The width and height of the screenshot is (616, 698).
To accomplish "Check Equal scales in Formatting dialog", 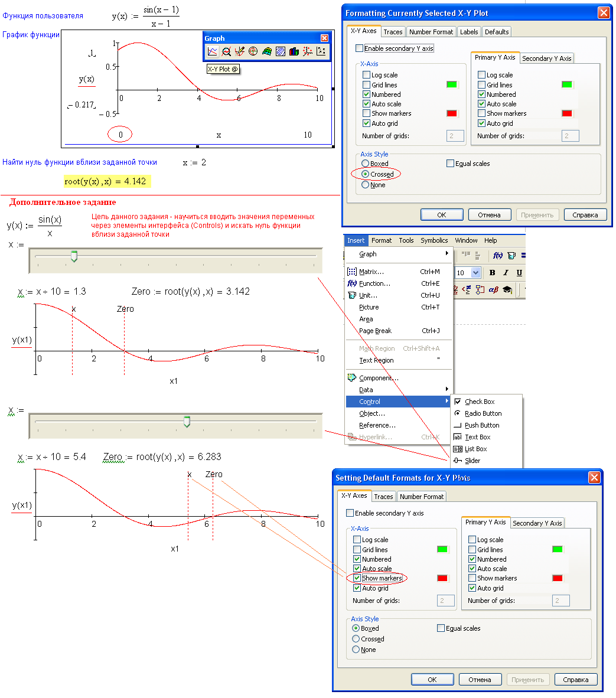I will [468, 164].
